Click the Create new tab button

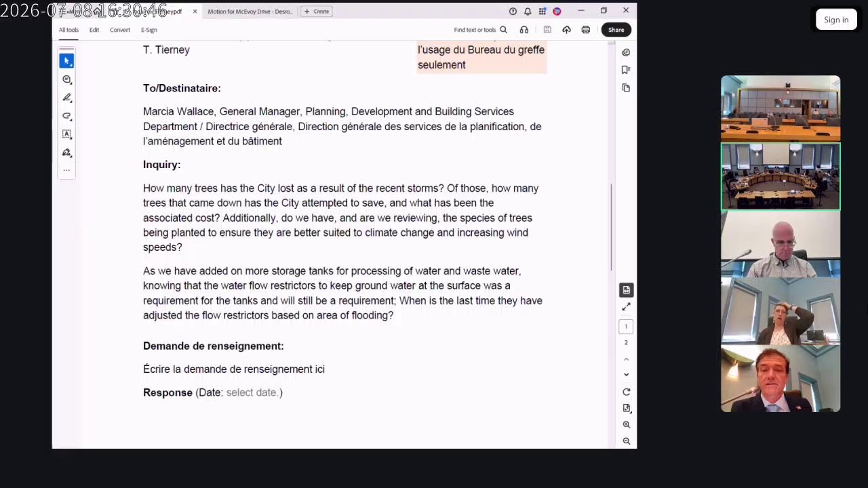point(317,12)
